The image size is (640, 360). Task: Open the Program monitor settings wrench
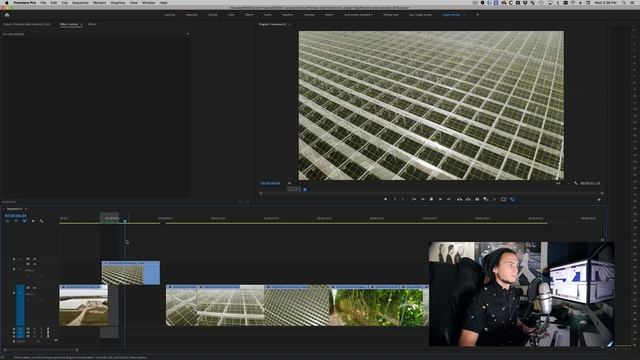[x=576, y=183]
